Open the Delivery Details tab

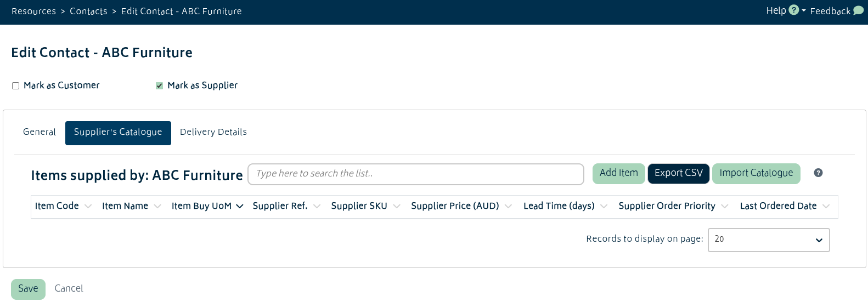pyautogui.click(x=213, y=133)
